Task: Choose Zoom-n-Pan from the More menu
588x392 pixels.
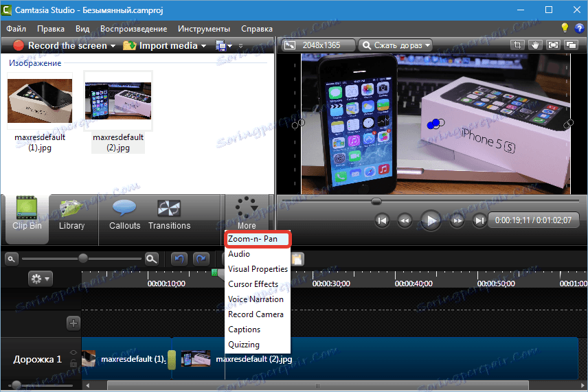Action: tap(257, 239)
